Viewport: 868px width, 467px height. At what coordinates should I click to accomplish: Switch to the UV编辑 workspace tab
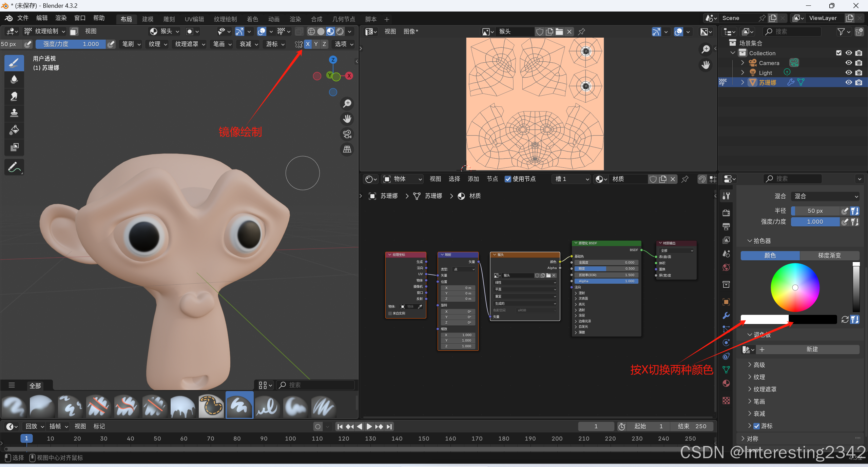[x=194, y=19]
